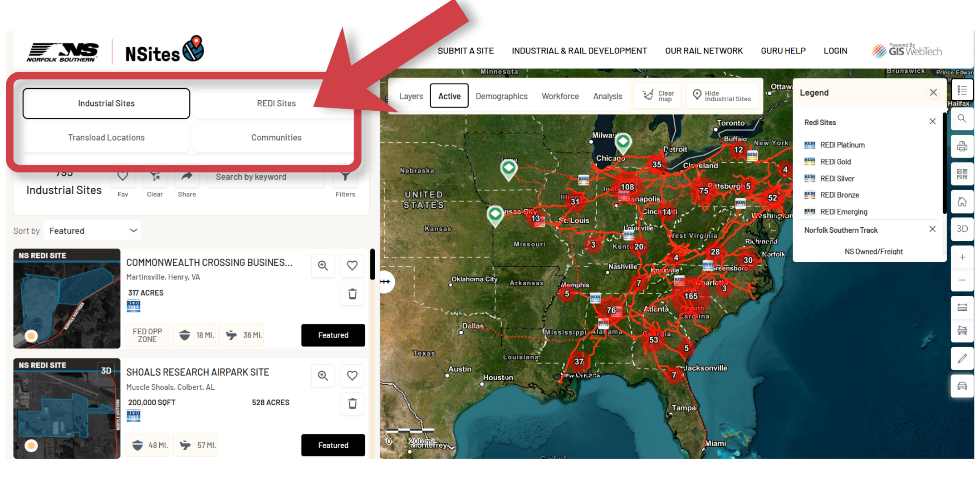Remove Shoals Research Airpark with trash icon

[x=352, y=404]
